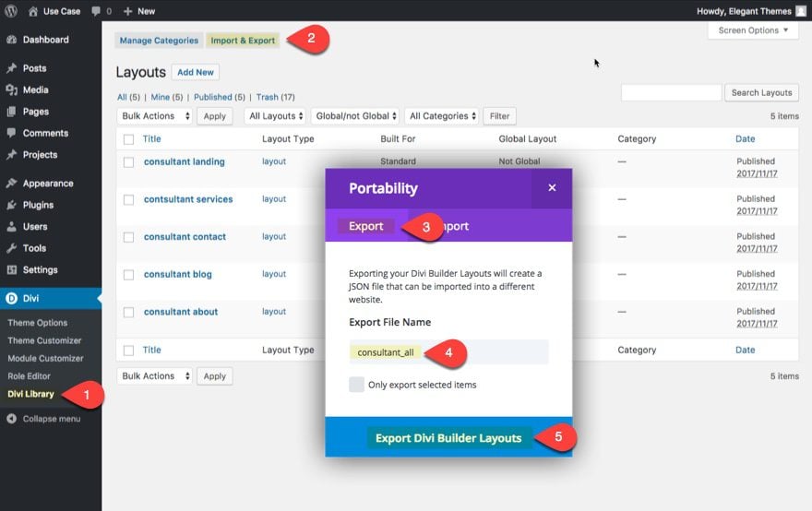
Task: Click Export Divi Builder Layouts button
Action: 448,438
